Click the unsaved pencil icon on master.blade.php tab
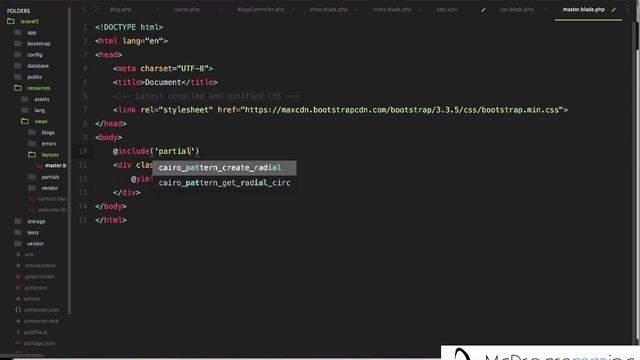 (614, 9)
